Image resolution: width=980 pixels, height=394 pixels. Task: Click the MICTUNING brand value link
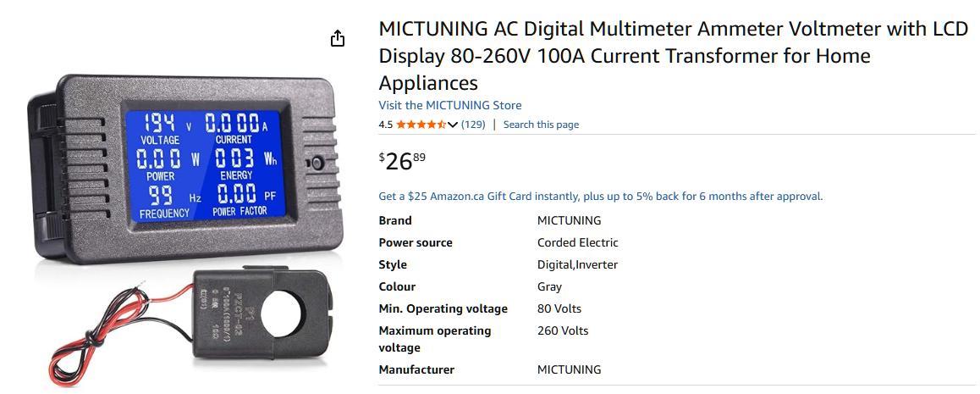coord(569,221)
